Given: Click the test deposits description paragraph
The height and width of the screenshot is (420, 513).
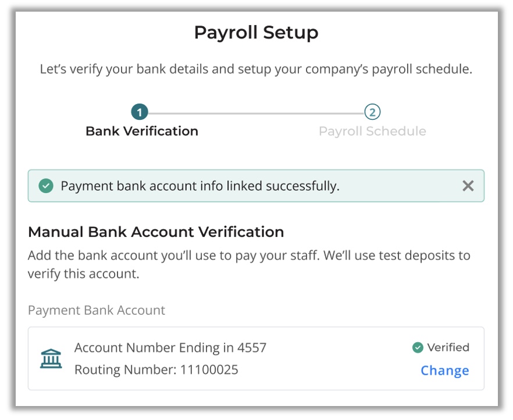Looking at the screenshot, I should click(249, 264).
